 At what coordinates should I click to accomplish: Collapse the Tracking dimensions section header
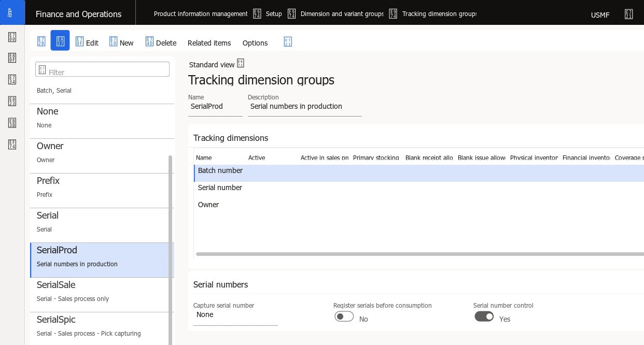pyautogui.click(x=231, y=138)
